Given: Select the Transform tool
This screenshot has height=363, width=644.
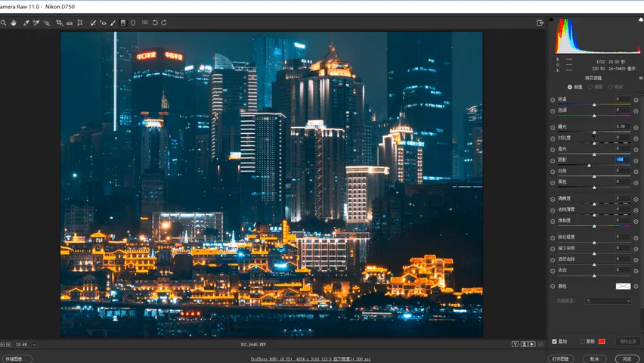Looking at the screenshot, I should coord(80,23).
